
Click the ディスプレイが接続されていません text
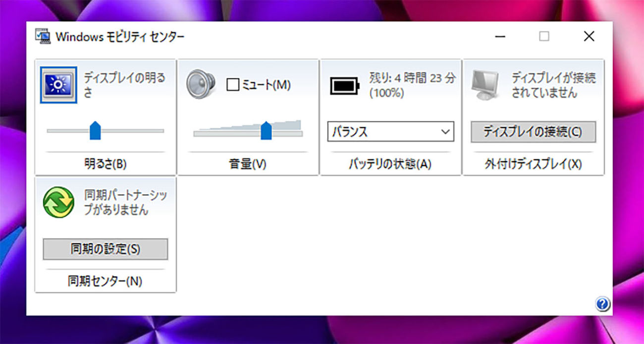click(x=553, y=85)
